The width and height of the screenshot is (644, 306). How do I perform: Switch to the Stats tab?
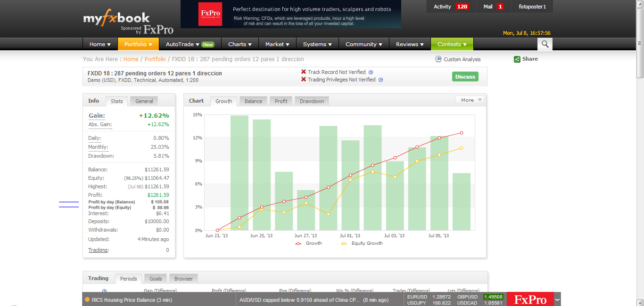pyautogui.click(x=117, y=101)
